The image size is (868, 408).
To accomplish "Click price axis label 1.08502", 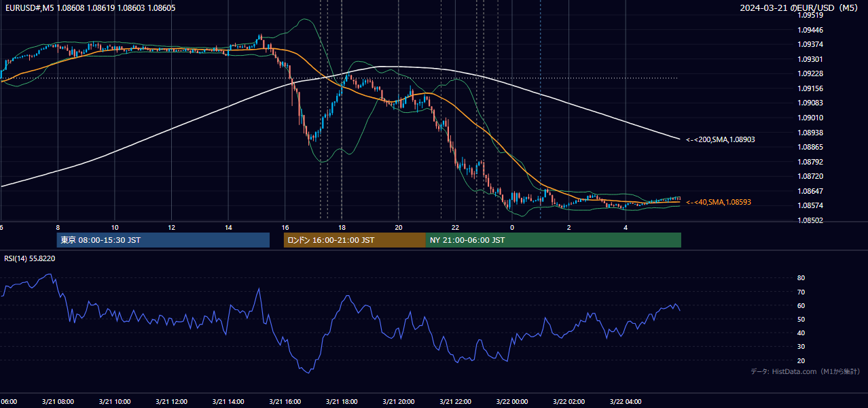I will (x=811, y=220).
